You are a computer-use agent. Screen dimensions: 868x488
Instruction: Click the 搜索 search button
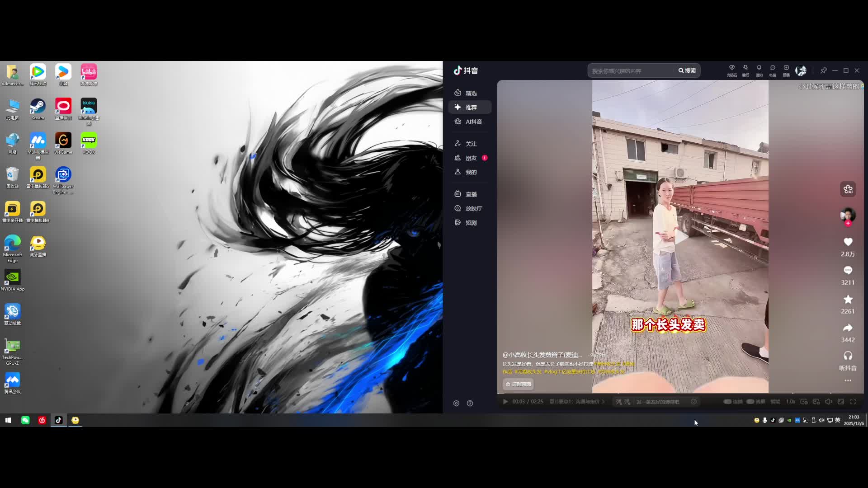click(687, 71)
